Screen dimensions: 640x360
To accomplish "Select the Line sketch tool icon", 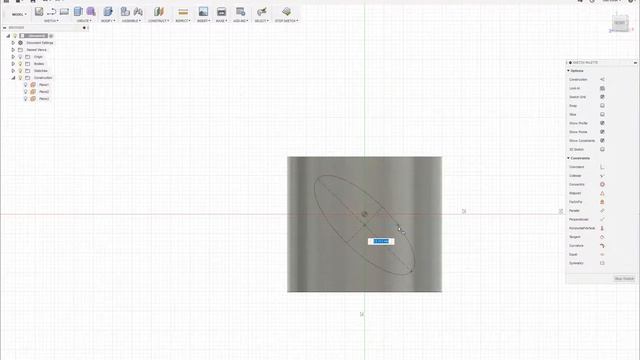I will tap(51, 11).
